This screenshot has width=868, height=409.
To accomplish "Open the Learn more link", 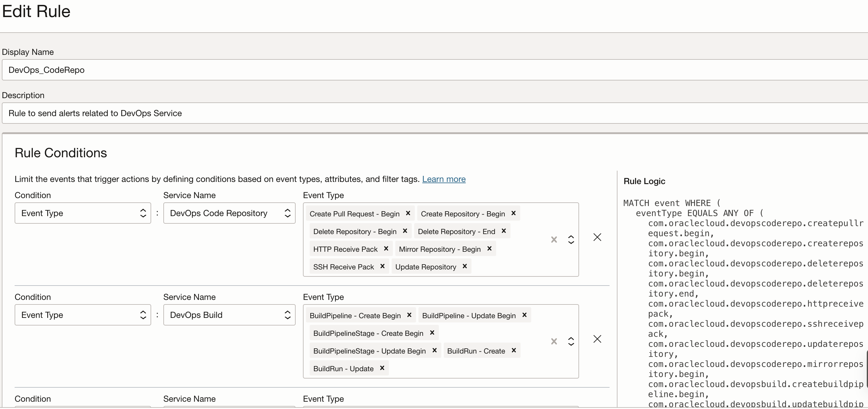I will click(x=443, y=179).
